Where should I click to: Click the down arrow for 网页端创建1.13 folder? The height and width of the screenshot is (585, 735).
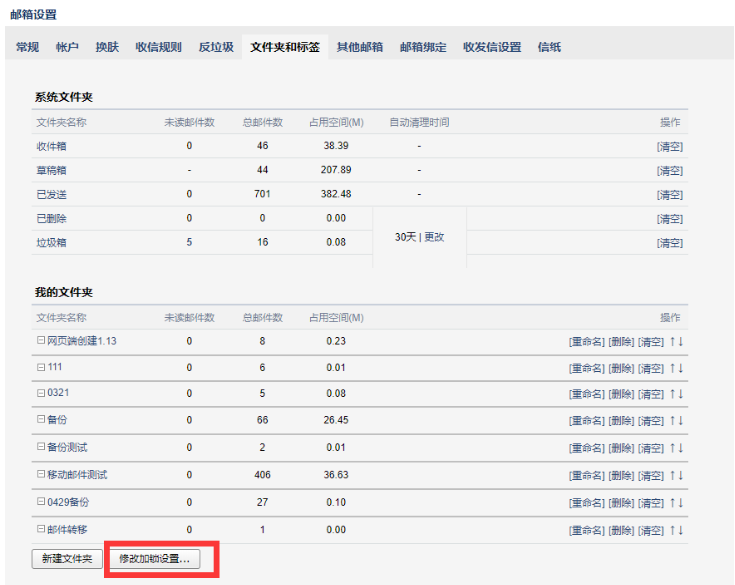(x=681, y=341)
